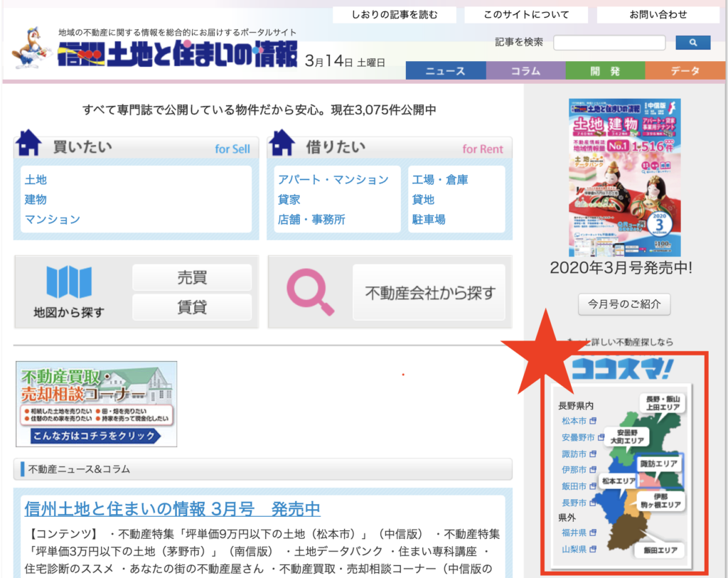
Task: Click the house icon beside 買いたい
Action: click(29, 143)
